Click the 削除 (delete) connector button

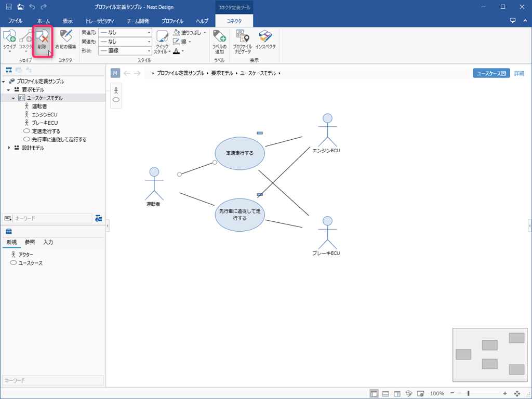tap(42, 41)
